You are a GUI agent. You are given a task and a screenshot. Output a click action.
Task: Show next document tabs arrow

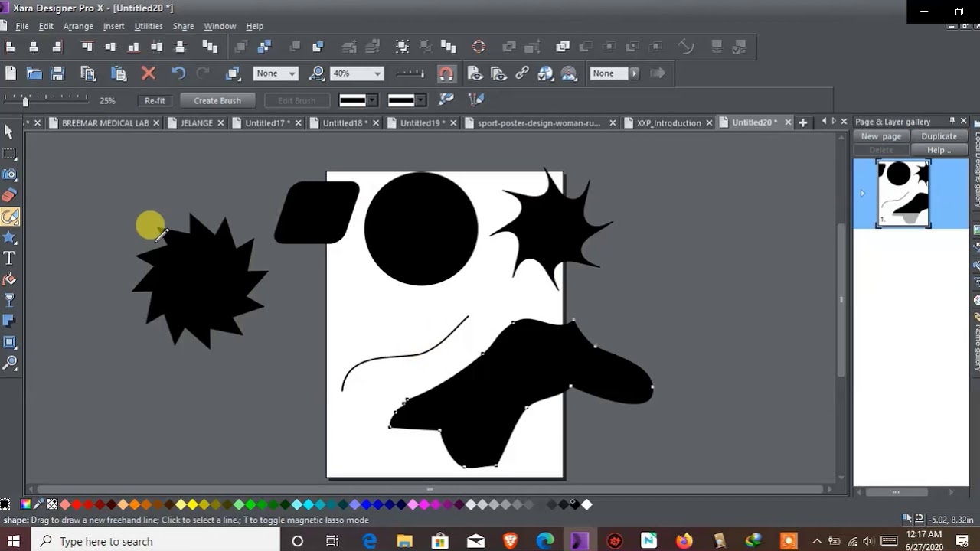(x=834, y=122)
